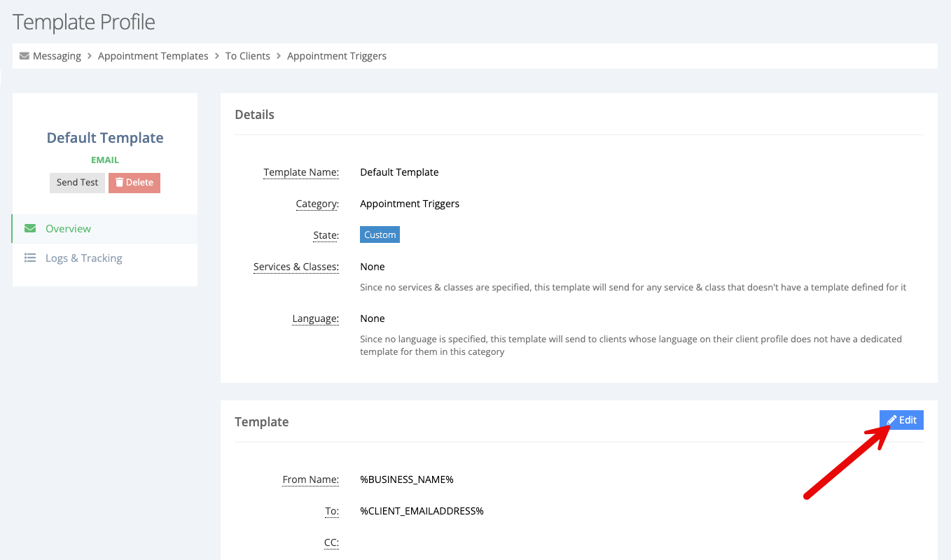Click the Template Profile page title

click(84, 22)
